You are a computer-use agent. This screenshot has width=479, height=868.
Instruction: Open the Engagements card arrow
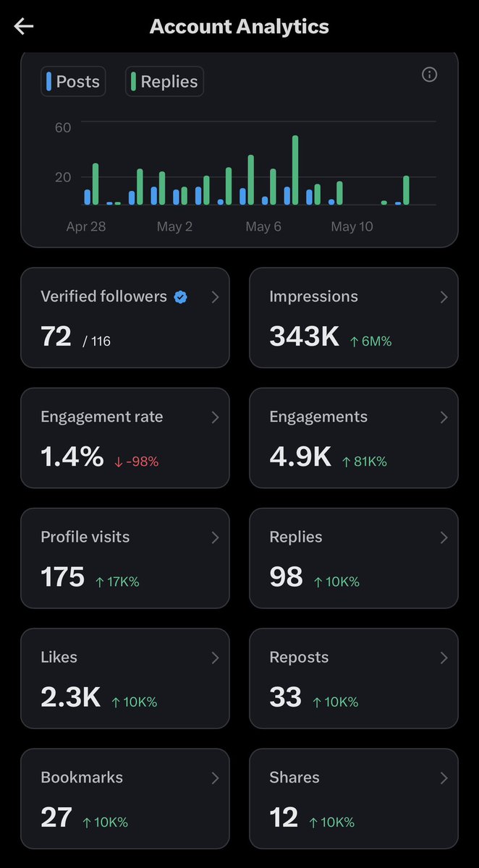[444, 417]
